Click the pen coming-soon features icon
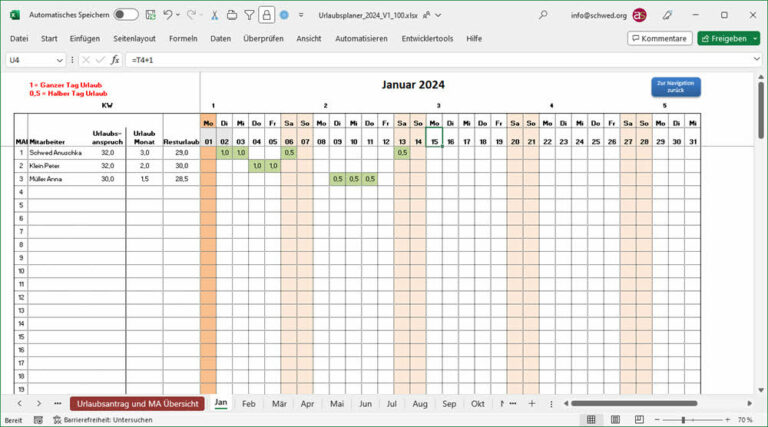Screen dimensions: 768x427 (667, 15)
